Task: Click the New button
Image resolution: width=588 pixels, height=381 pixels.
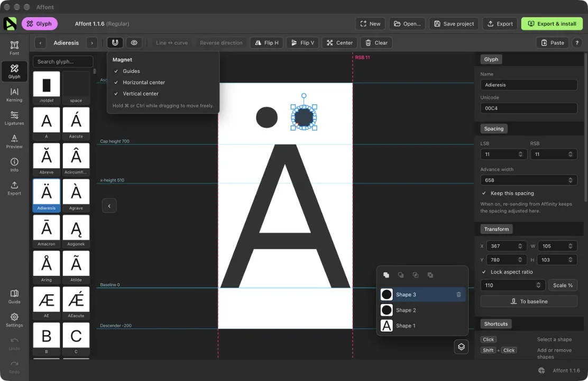Action: pos(370,24)
